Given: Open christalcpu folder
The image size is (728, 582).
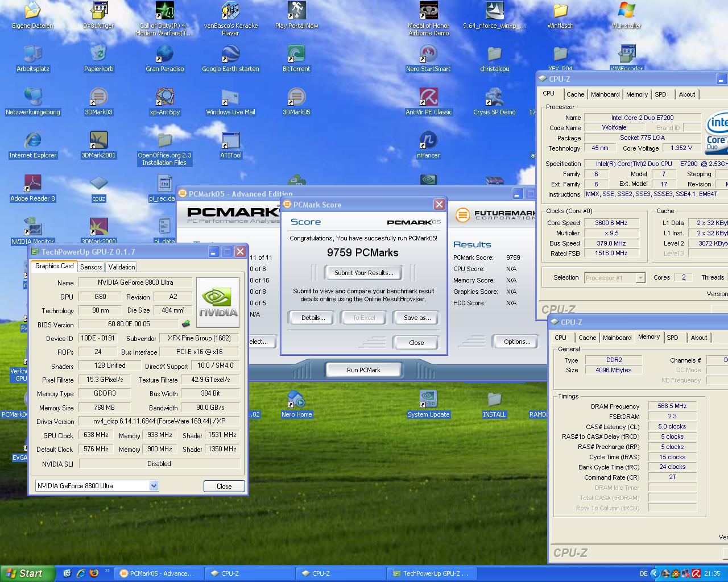Looking at the screenshot, I should coord(494,59).
